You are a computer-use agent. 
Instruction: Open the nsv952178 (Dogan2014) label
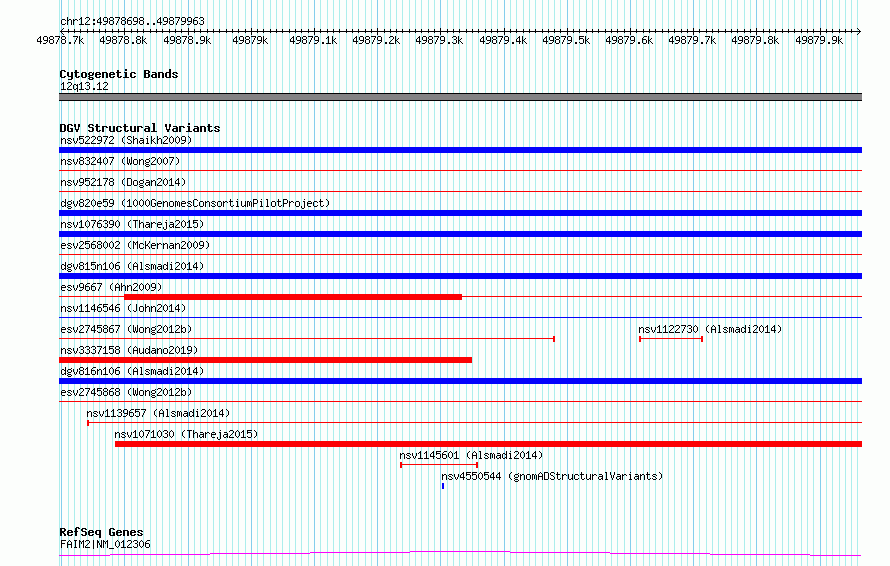(123, 182)
